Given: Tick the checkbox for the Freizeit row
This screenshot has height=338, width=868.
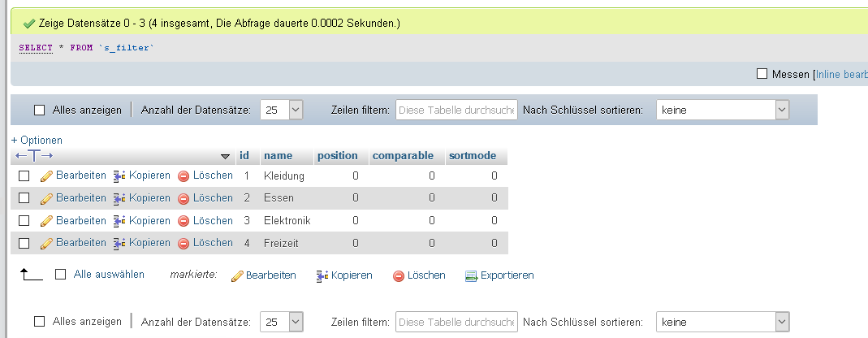Looking at the screenshot, I should point(24,243).
